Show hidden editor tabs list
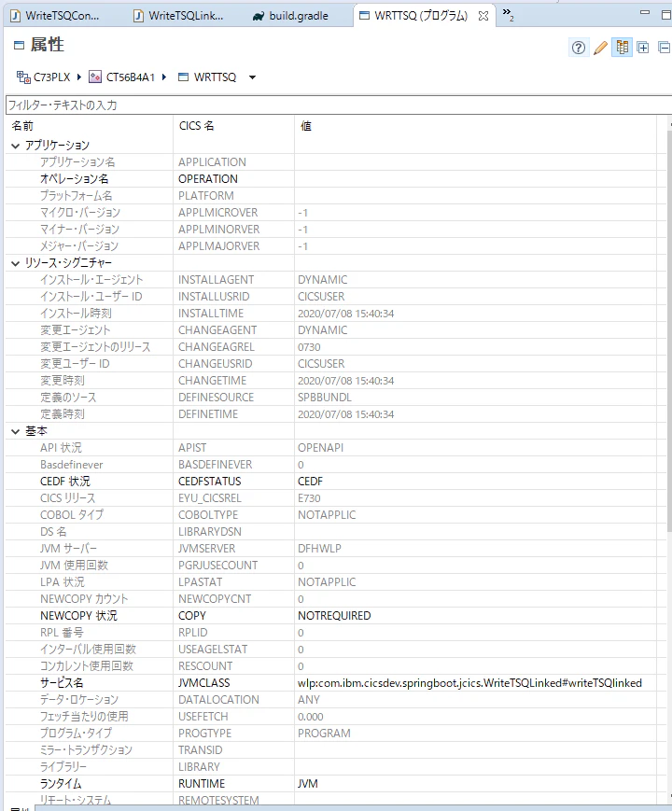The width and height of the screenshot is (672, 811). [508, 14]
